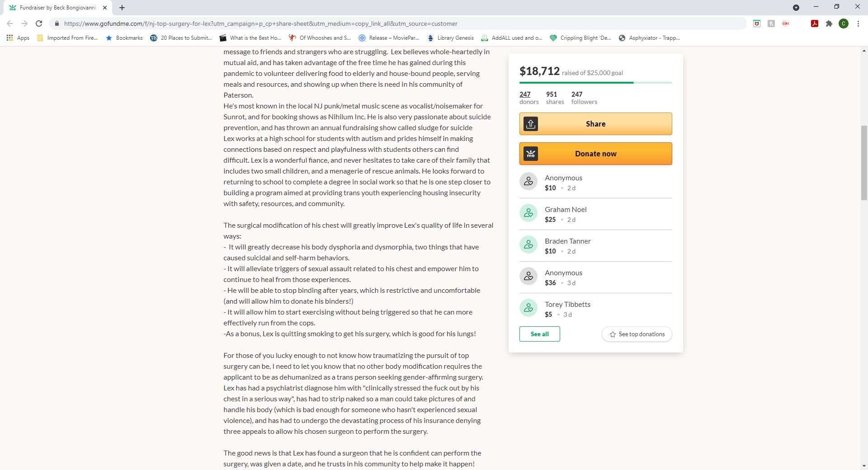868x470 pixels.
Task: Reload the GoFundMe page
Action: (x=39, y=23)
